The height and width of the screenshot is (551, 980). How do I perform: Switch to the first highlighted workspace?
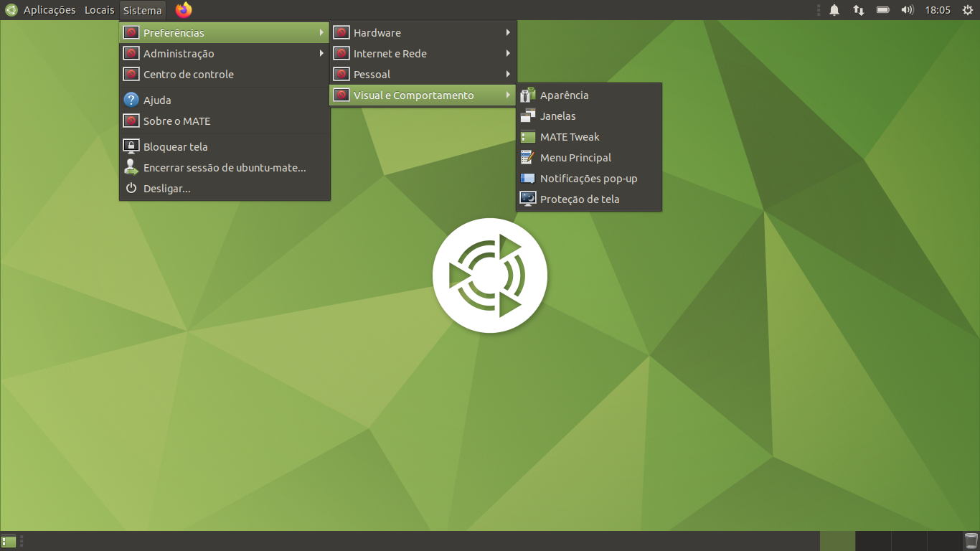837,541
